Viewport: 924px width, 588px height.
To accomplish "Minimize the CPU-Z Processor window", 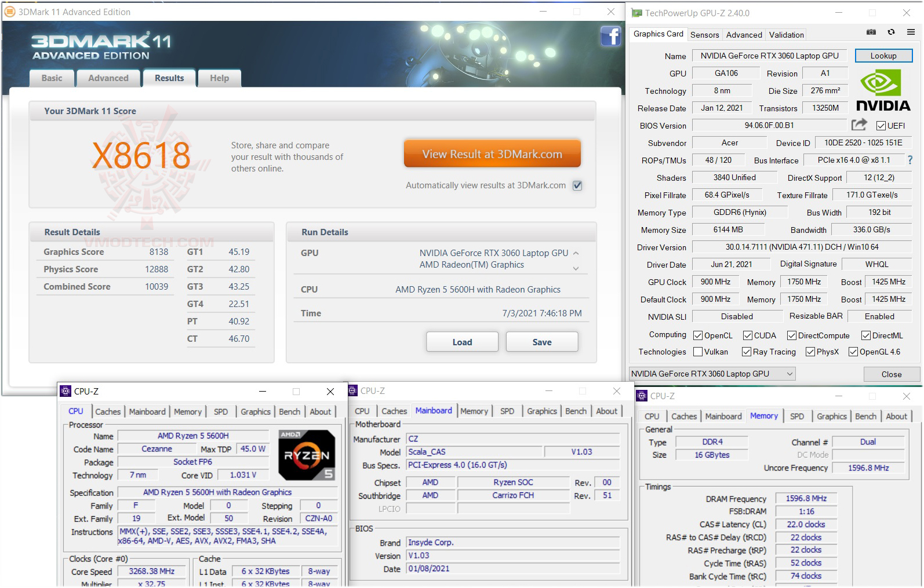I will tap(262, 392).
